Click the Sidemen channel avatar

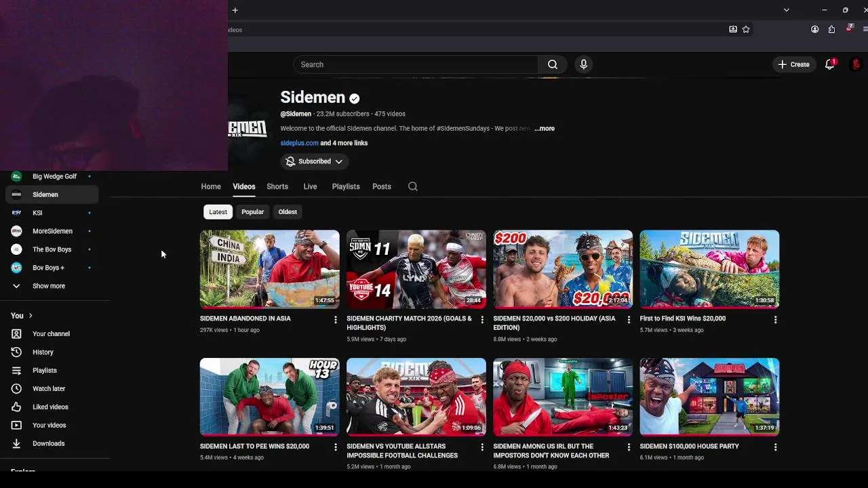[x=248, y=129]
